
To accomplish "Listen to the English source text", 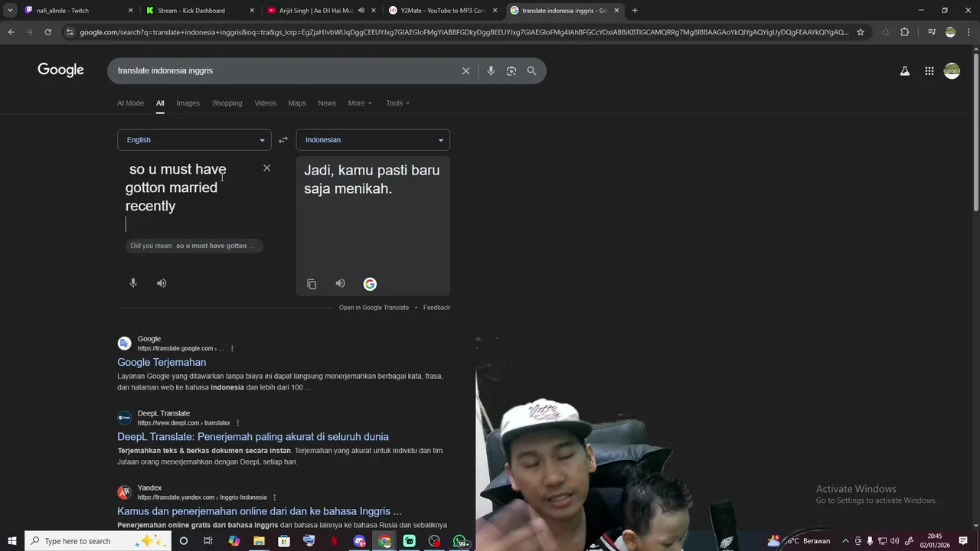I will [x=162, y=283].
